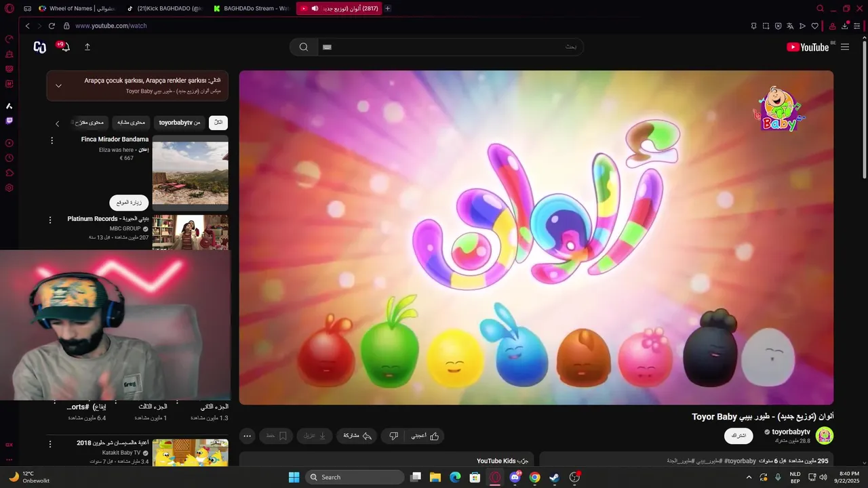The height and width of the screenshot is (488, 868).
Task: Open the Easy Setup sliders icon
Action: 856,26
